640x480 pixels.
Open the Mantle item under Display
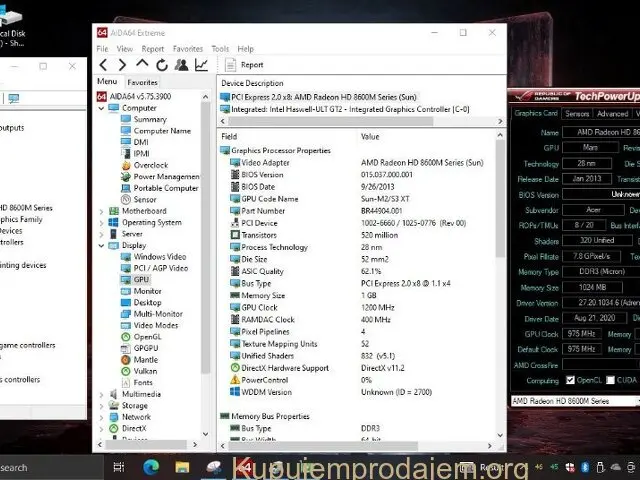145,360
